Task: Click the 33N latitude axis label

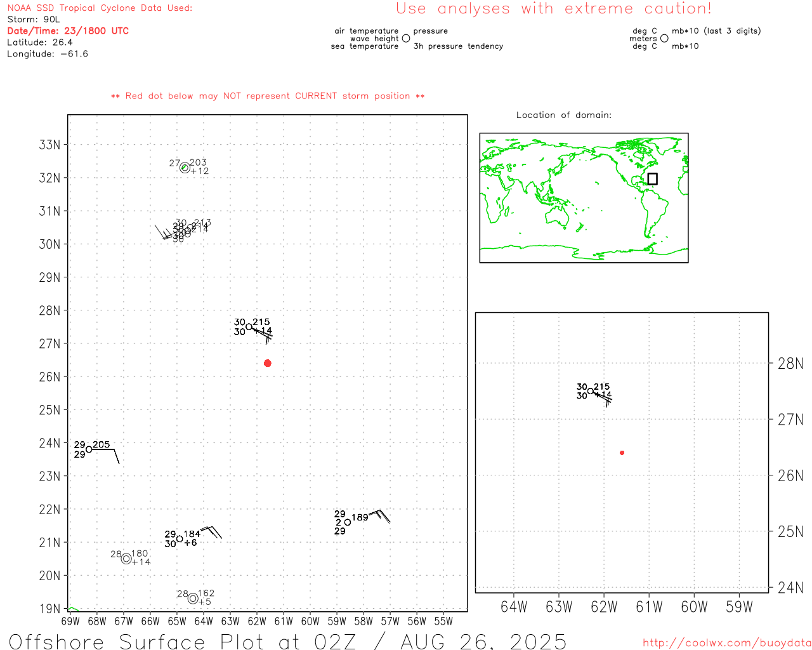Action: click(x=49, y=145)
